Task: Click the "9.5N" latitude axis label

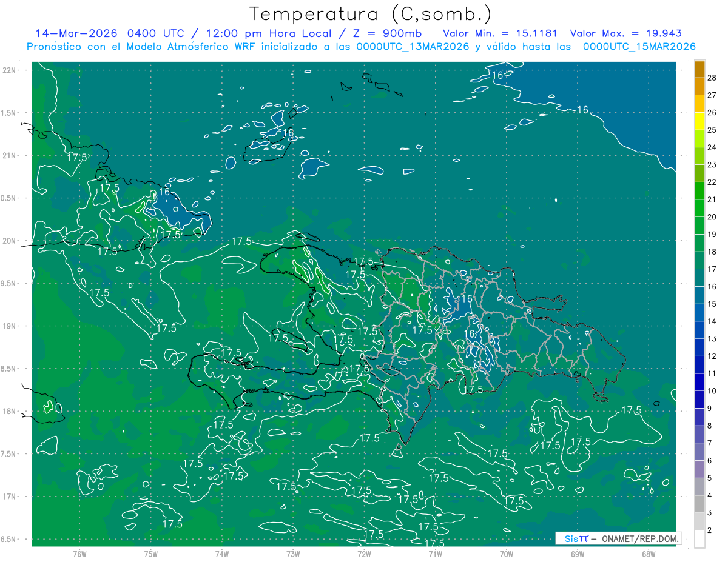Action: pos(9,284)
